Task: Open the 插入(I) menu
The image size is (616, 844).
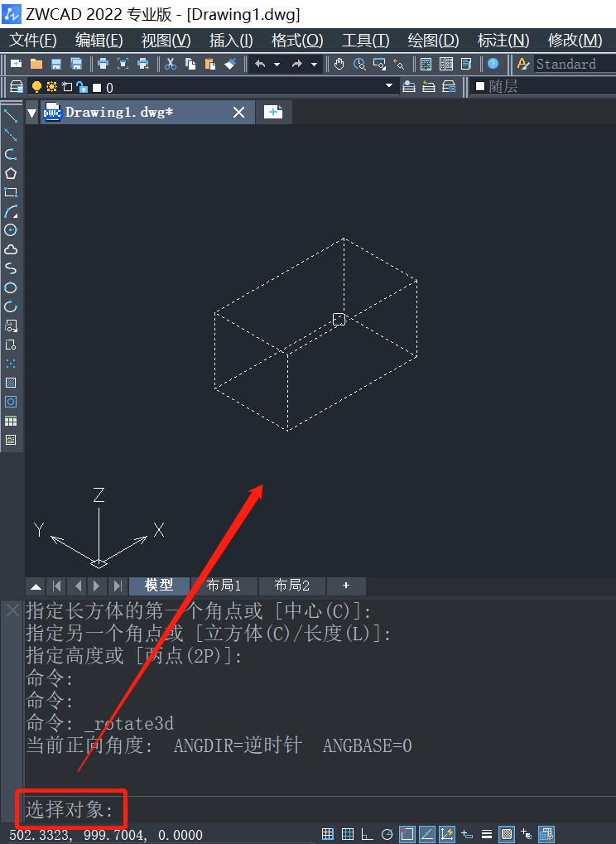Action: 231,41
